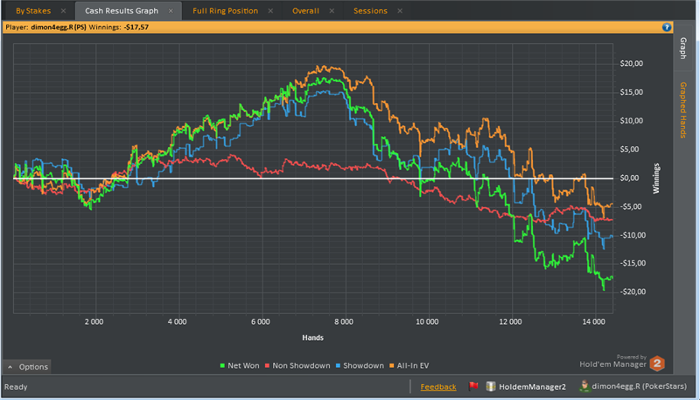Close the Sessions tab

pyautogui.click(x=400, y=10)
